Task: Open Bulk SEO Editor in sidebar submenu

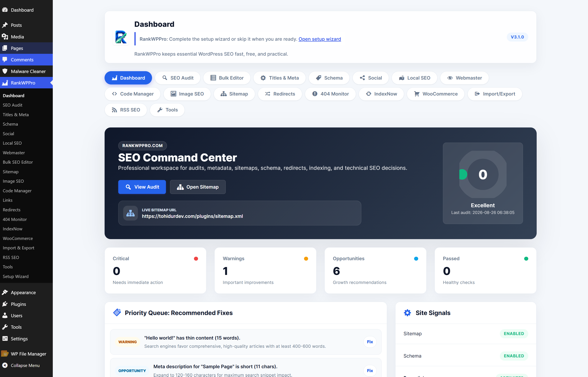Action: [18, 162]
